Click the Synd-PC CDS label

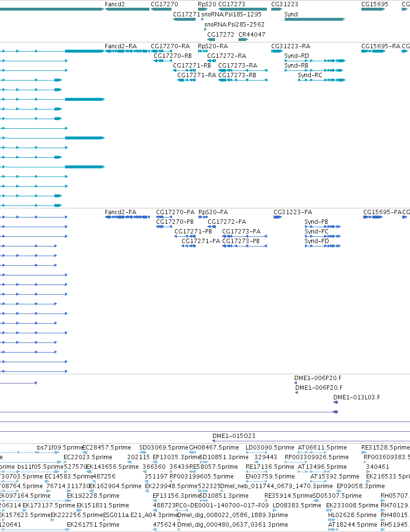click(317, 232)
